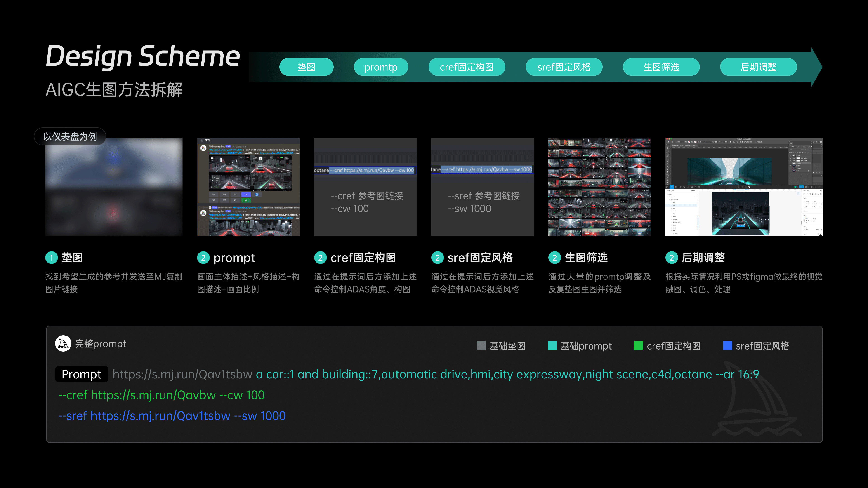Hide the 形状 1 layer via its eye icon
868x488 pixels.
[x=790, y=156]
